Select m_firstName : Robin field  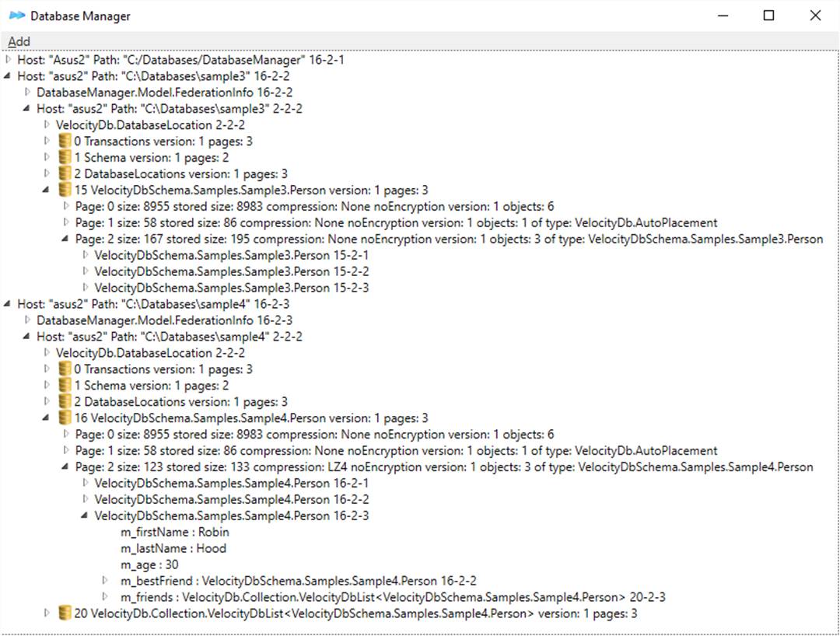point(175,532)
